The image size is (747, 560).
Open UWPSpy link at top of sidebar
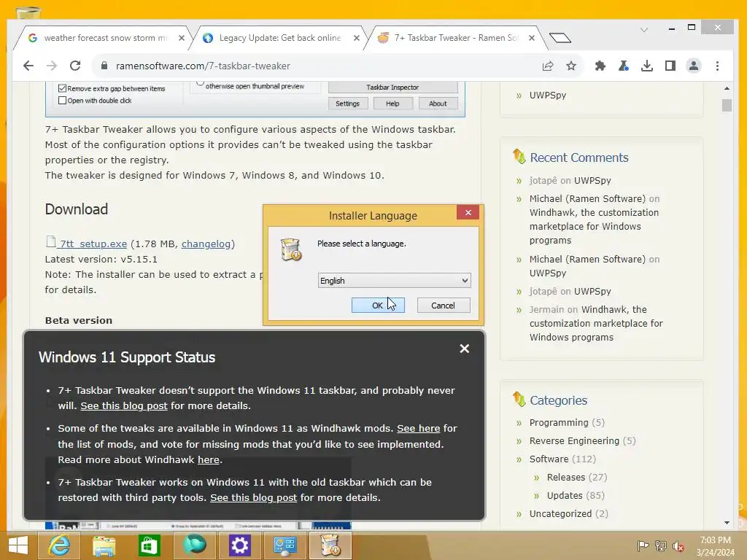tap(548, 95)
